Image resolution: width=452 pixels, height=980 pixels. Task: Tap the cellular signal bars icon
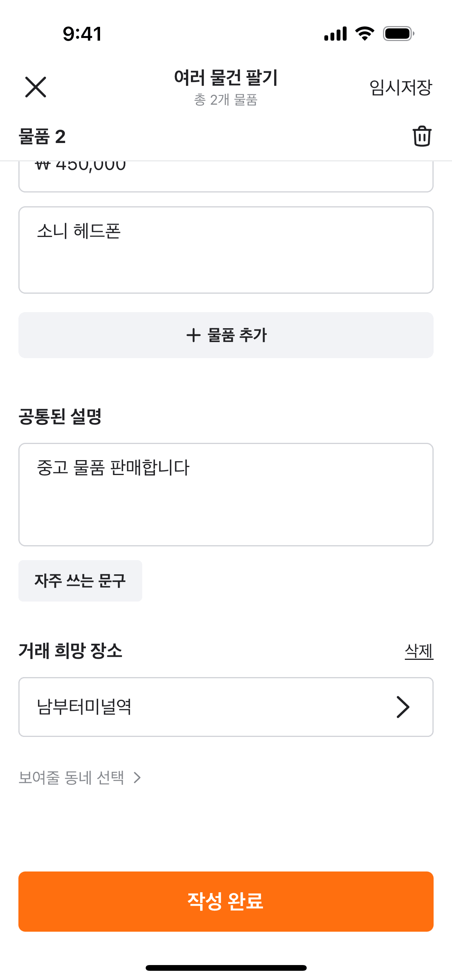pyautogui.click(x=335, y=34)
